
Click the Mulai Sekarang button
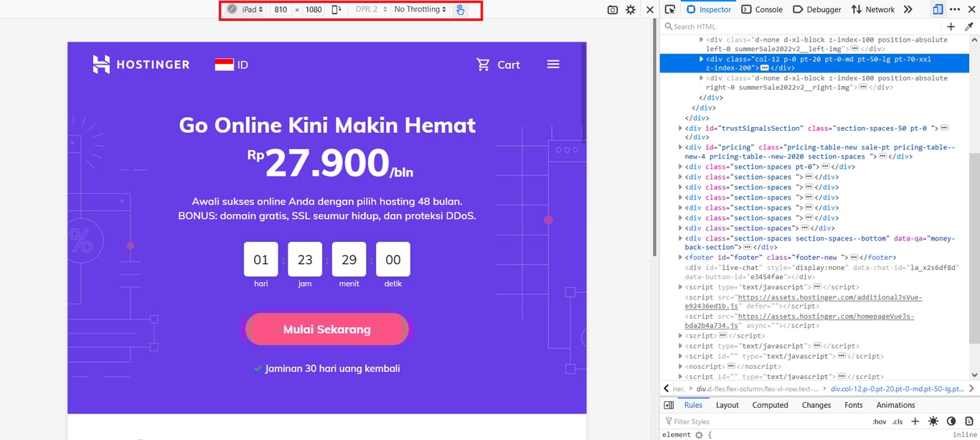[x=326, y=329]
